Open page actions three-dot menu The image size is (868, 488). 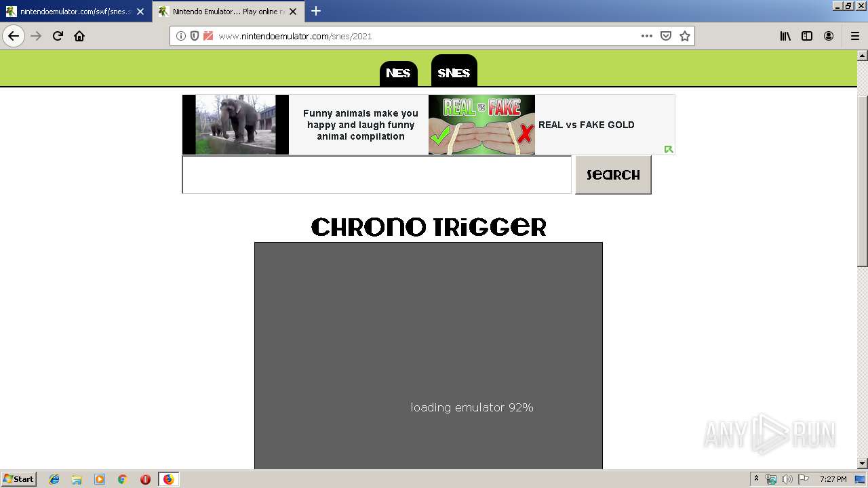[x=647, y=36]
